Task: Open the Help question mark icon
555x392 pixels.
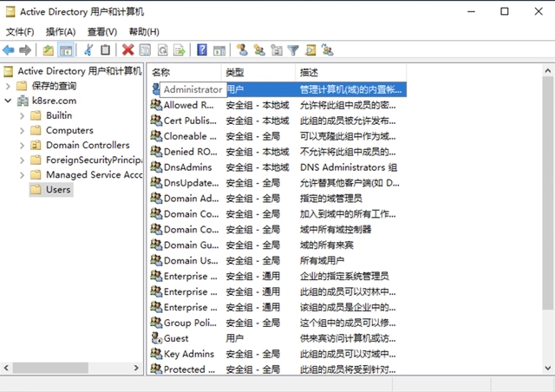Action: coord(202,50)
